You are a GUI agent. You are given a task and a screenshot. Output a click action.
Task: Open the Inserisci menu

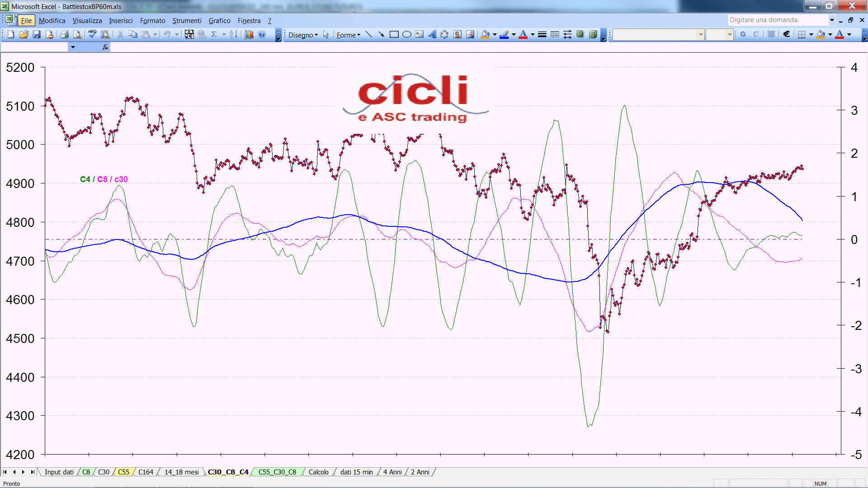point(121,21)
